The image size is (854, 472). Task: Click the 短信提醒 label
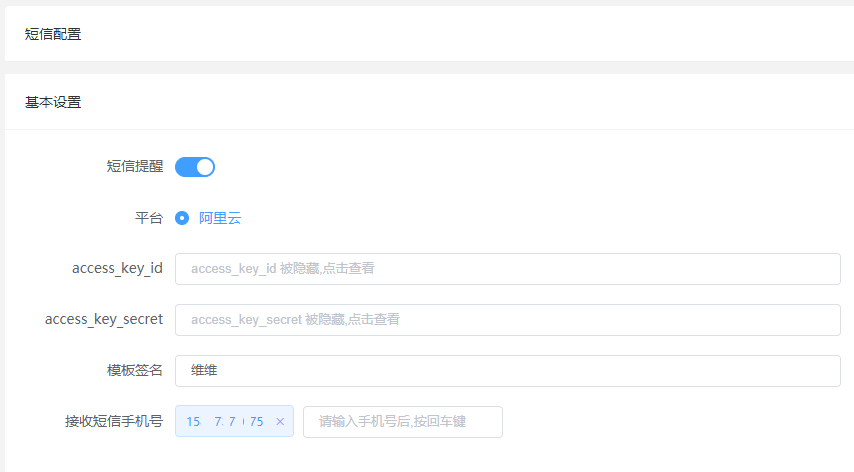(135, 167)
